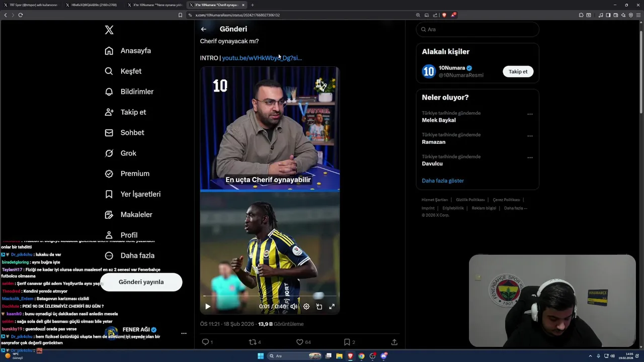Open the 10Numara profile avatar
The image size is (644, 362).
429,71
